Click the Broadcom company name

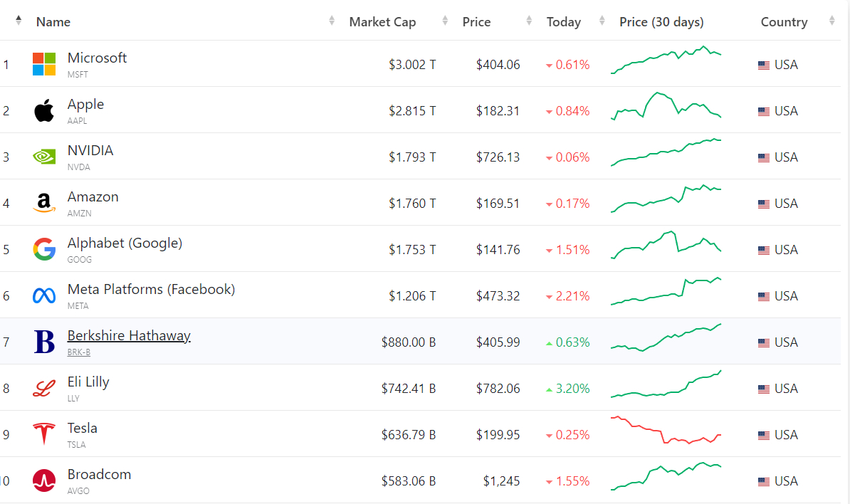[x=99, y=474]
